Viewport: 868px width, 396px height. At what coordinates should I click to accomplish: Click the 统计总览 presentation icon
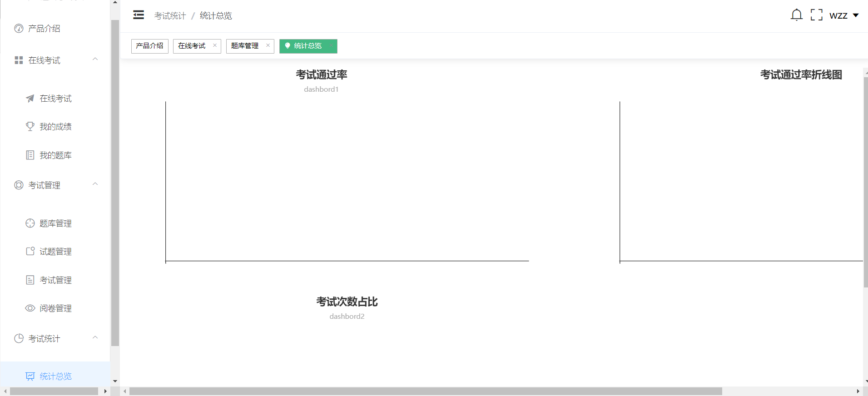click(30, 376)
